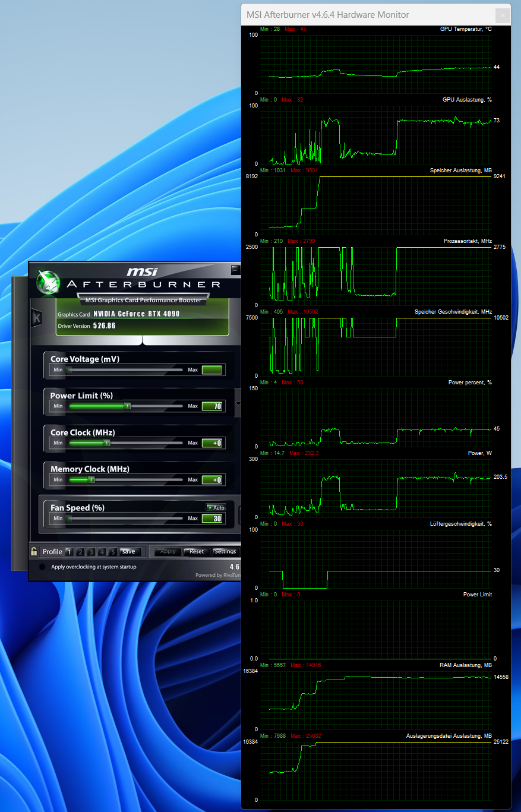The height and width of the screenshot is (812, 521).
Task: Click the 'GPU Temperatur, °C' label
Action: point(466,29)
